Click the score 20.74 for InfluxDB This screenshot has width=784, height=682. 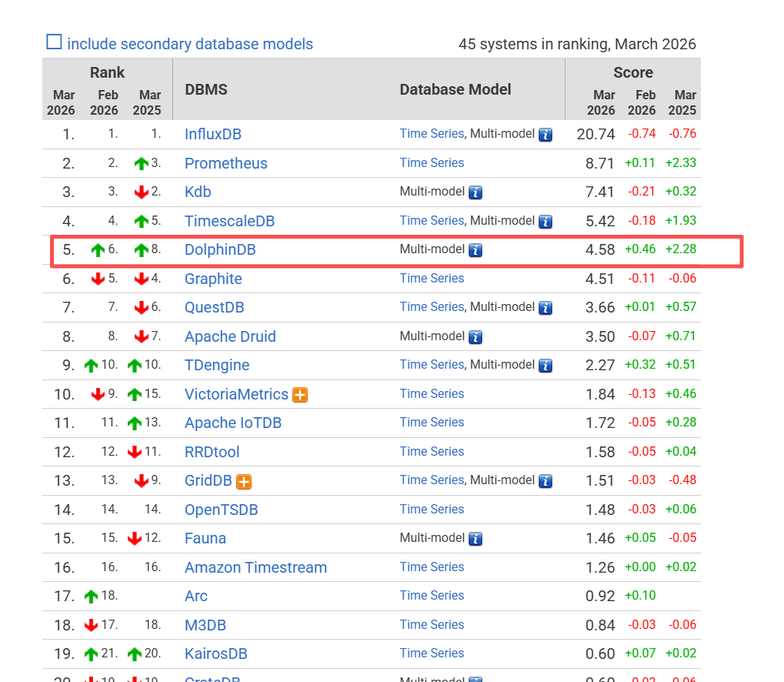pyautogui.click(x=596, y=134)
